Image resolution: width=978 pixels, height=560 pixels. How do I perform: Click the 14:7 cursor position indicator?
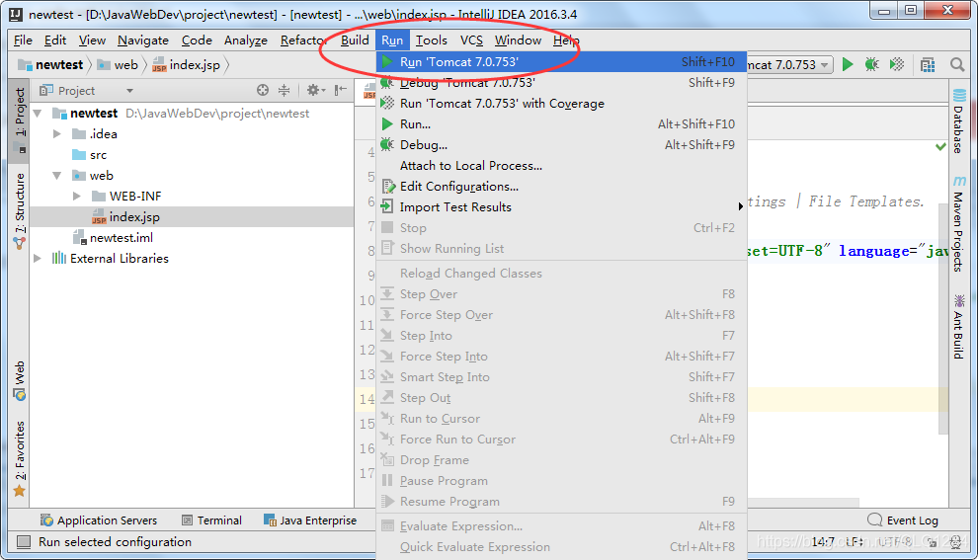pos(823,542)
